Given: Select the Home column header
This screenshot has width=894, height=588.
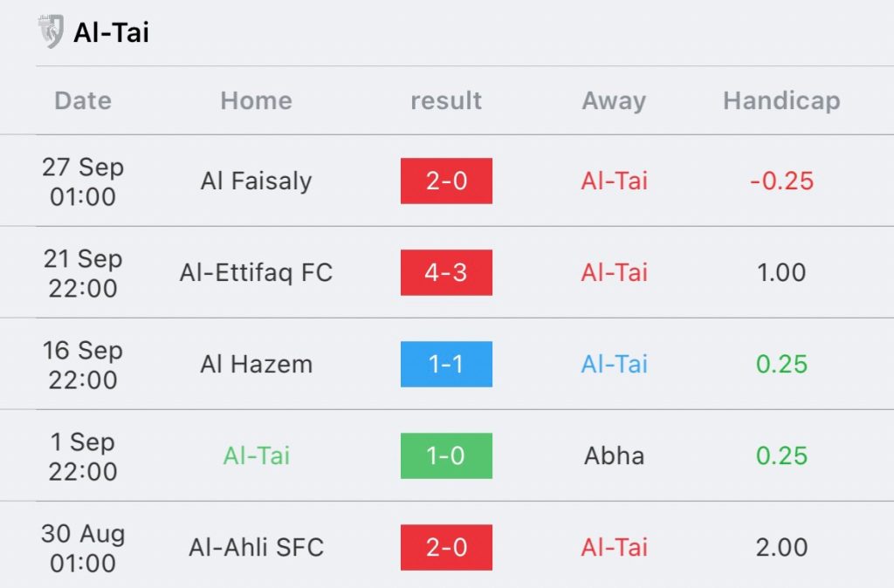Looking at the screenshot, I should 256,101.
